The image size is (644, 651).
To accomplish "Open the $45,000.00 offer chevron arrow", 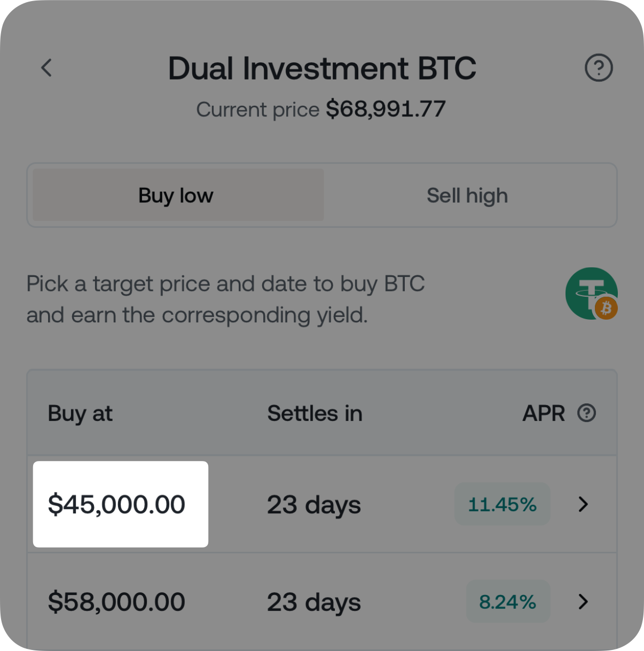I will click(583, 504).
